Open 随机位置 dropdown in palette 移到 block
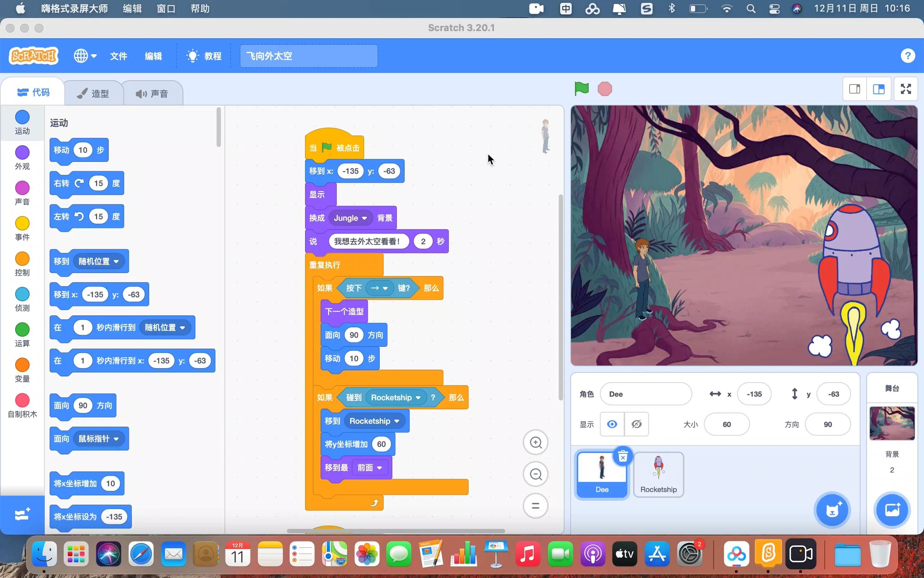 pos(99,262)
